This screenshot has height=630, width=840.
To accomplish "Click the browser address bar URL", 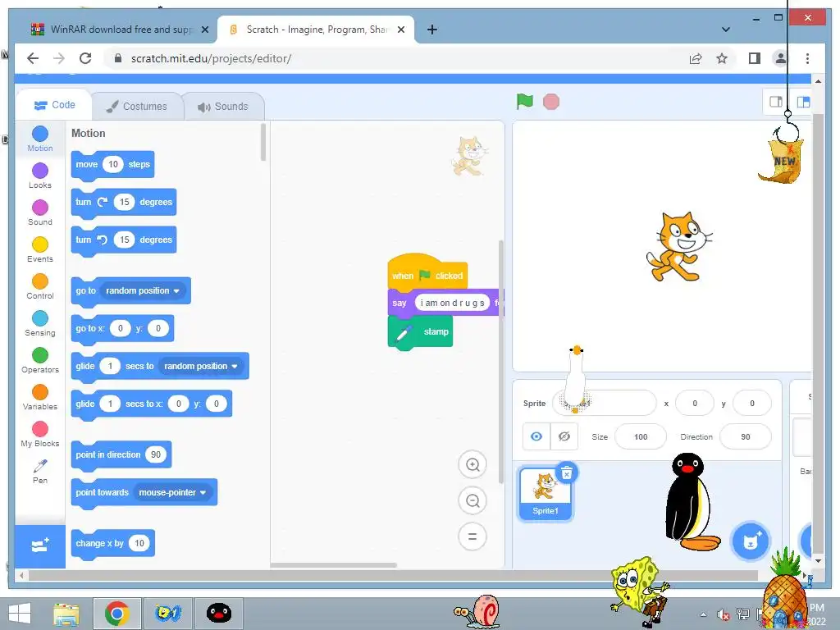I will point(211,58).
